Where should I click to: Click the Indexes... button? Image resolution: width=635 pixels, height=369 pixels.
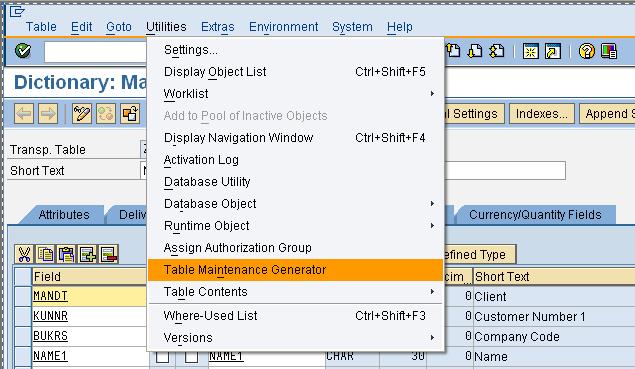click(x=541, y=114)
